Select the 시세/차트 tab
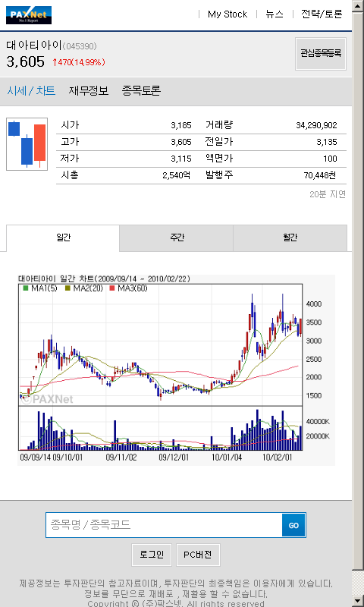Image resolution: width=364 pixels, height=607 pixels. click(x=31, y=91)
